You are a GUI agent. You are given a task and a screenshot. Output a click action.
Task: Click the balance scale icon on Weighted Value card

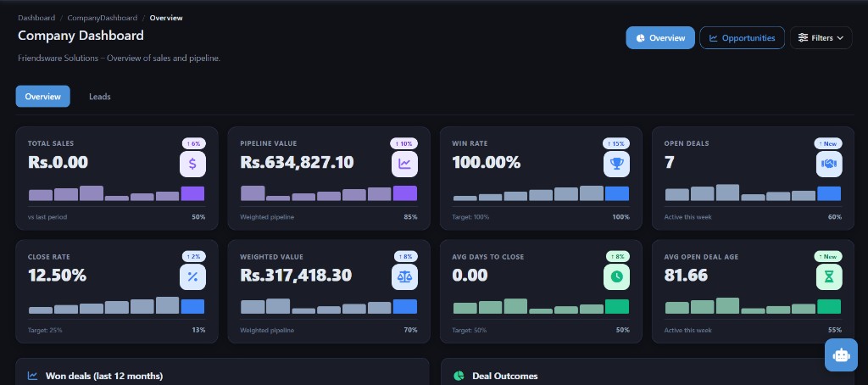coord(404,277)
